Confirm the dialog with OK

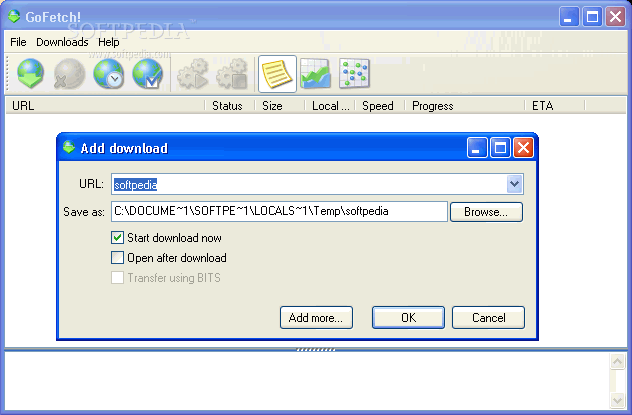408,317
